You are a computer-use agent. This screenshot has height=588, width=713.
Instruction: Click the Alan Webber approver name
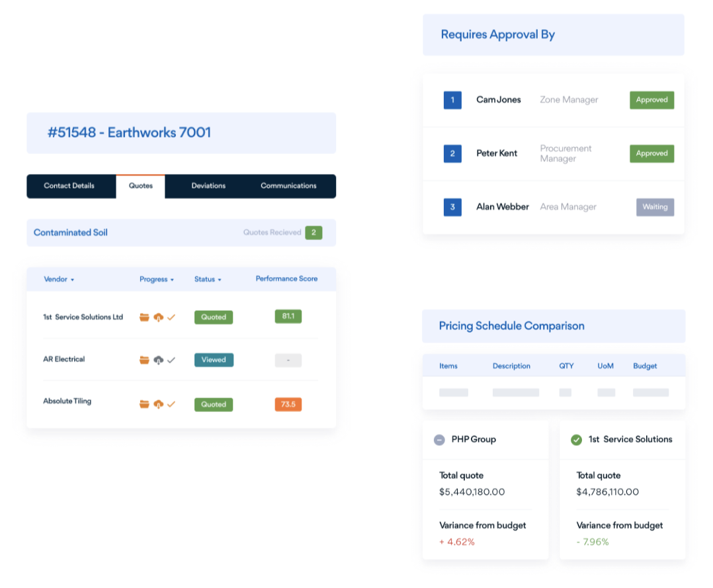coord(503,207)
